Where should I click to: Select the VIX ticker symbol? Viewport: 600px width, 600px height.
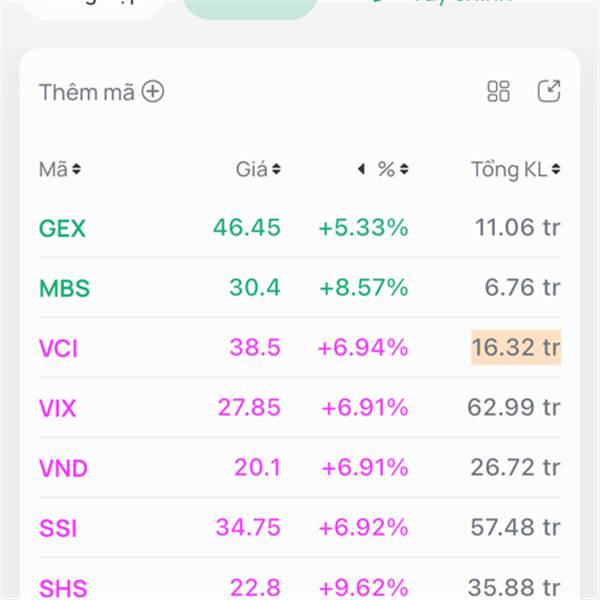click(x=58, y=408)
